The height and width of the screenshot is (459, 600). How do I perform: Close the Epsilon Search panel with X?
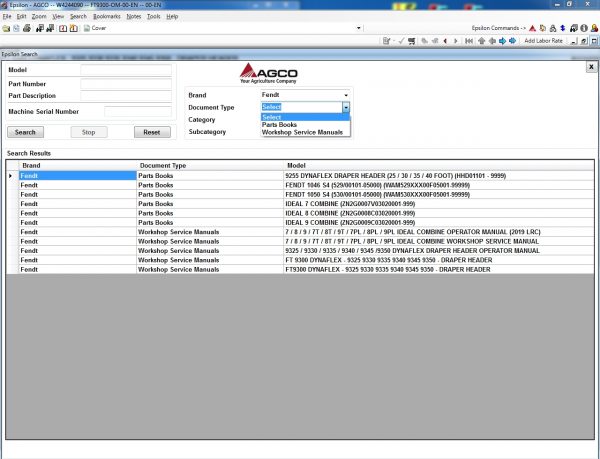click(591, 67)
